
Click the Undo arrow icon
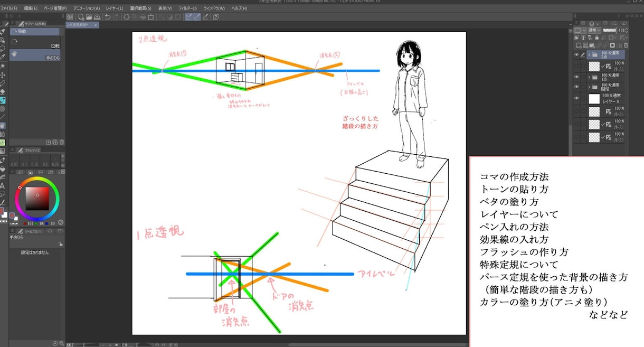point(108,17)
